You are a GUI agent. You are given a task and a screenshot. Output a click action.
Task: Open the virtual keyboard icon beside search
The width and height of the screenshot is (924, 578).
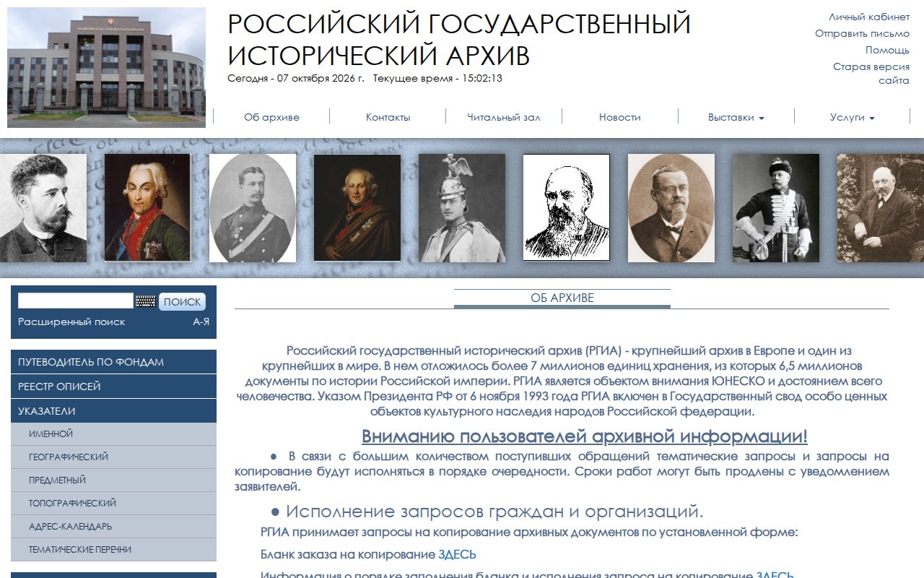146,301
